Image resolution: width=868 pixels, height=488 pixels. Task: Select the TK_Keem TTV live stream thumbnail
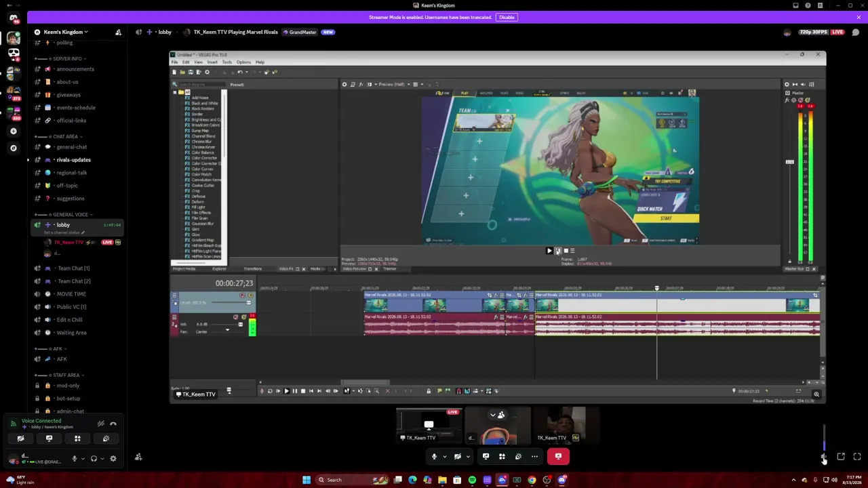[x=429, y=425]
